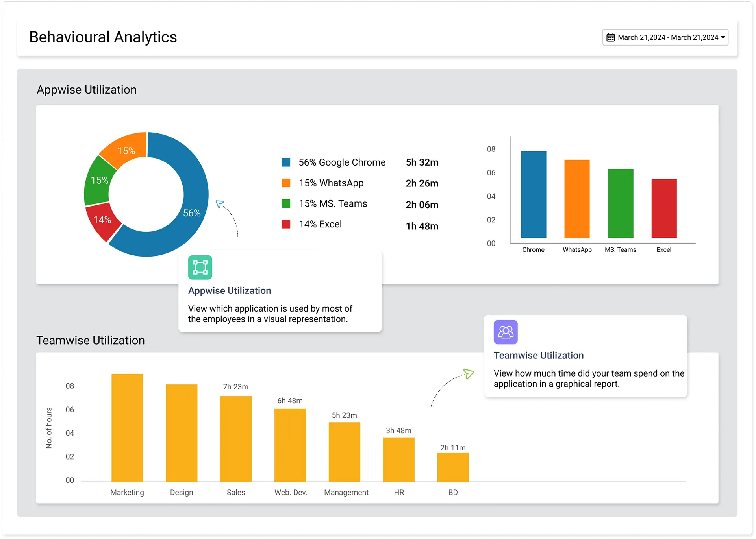Select the orange 15% donut segment
This screenshot has height=539, width=756.
(x=126, y=151)
